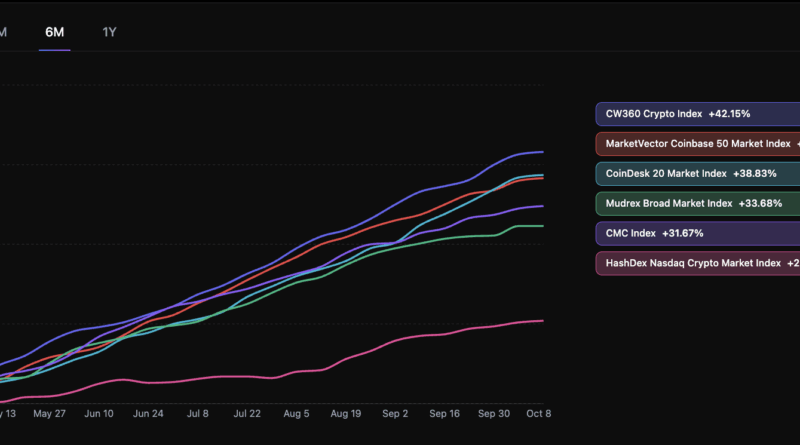The image size is (800, 445).
Task: Click the Aug 19 date label on x-axis
Action: coord(345,413)
